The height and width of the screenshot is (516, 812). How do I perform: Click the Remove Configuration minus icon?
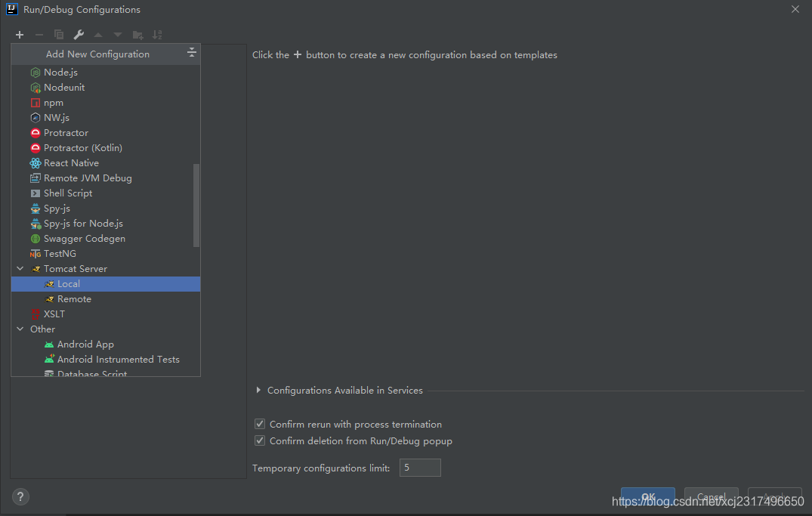click(x=39, y=35)
